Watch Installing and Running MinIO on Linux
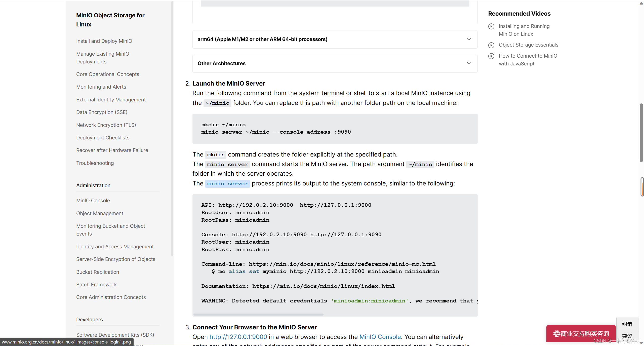 click(x=524, y=30)
